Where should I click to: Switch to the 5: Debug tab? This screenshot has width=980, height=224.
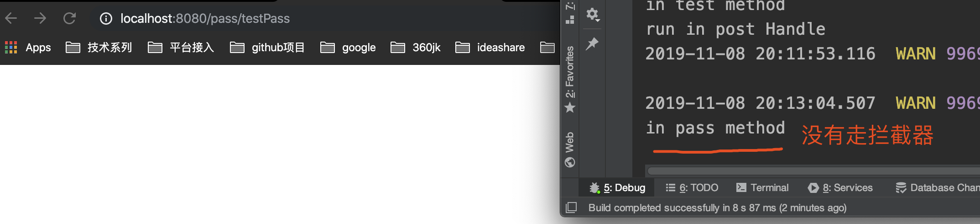617,188
